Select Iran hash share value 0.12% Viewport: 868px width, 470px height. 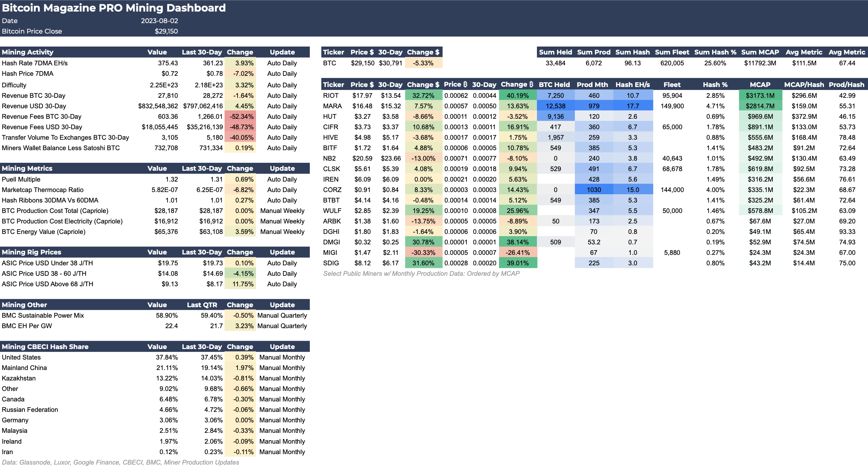click(169, 452)
